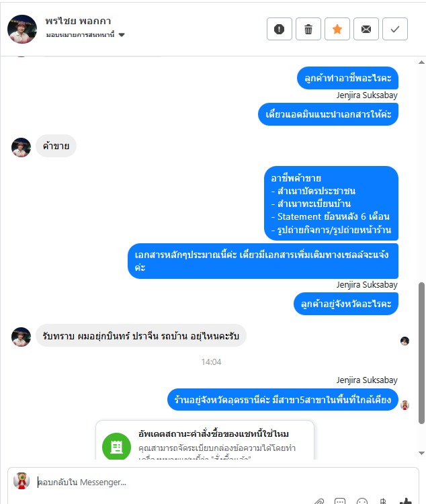Mark conversation as done with checkmark
Viewport: 426px width, 504px height.
click(x=395, y=29)
